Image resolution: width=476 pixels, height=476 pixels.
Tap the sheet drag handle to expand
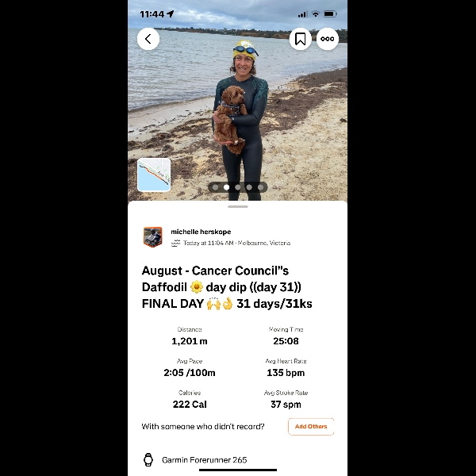pos(238,207)
